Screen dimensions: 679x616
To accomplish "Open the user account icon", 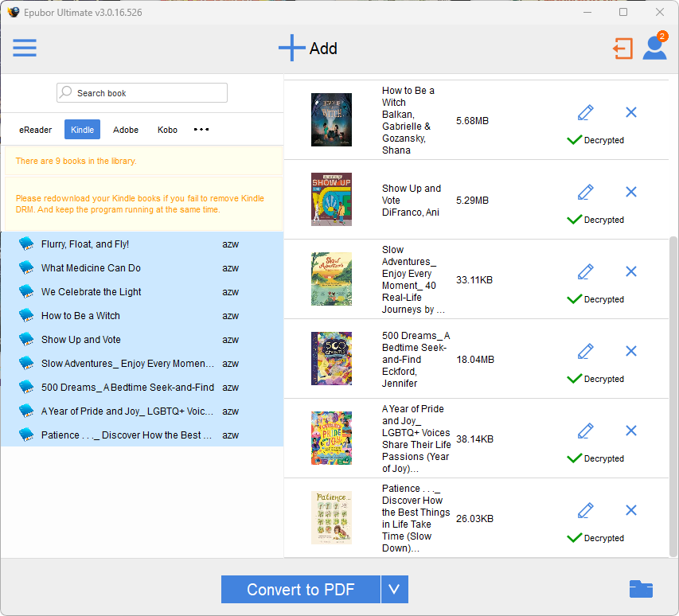I will coord(654,48).
